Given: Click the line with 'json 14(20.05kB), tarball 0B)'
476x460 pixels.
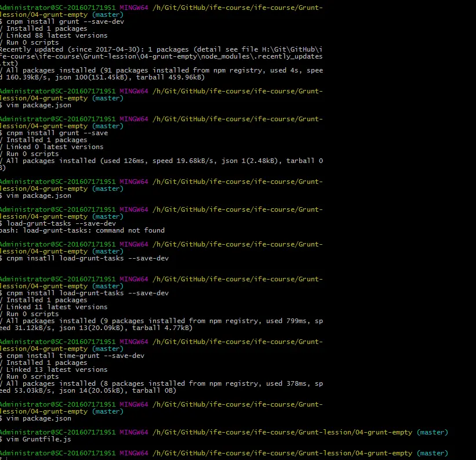Looking at the screenshot, I should click(x=88, y=391).
